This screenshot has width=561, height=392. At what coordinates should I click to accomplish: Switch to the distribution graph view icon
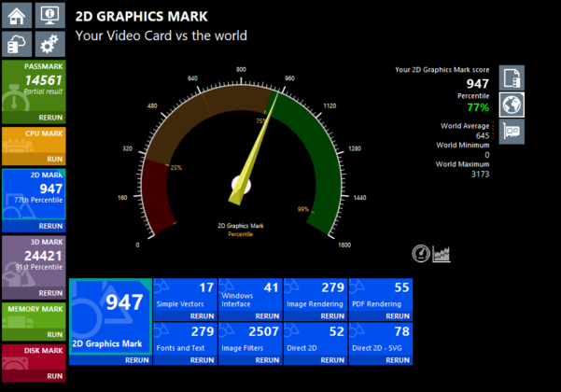click(x=442, y=253)
